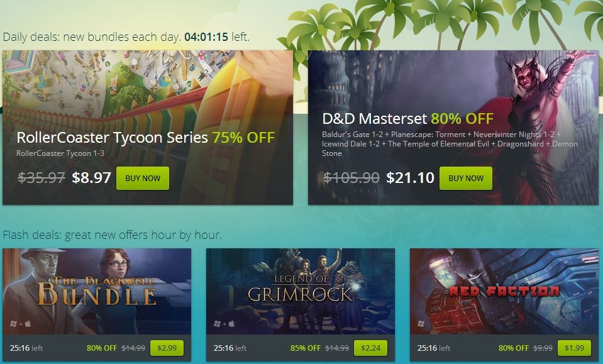Image resolution: width=603 pixels, height=364 pixels.
Task: Click the Apple icon on Legend of Grimrock
Action: [x=231, y=324]
